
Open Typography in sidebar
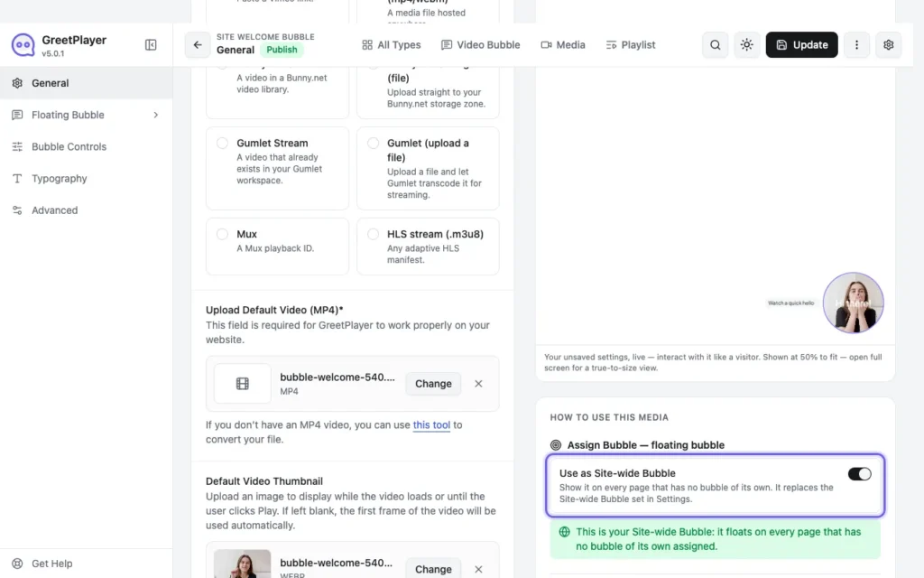click(x=86, y=179)
